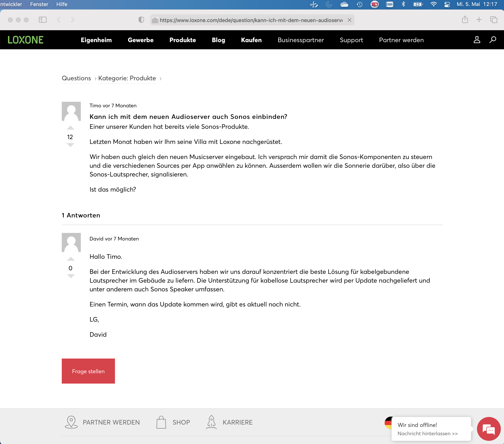Go forward with the Safari forward arrow
Viewport: 504px width, 444px height.
(x=72, y=20)
